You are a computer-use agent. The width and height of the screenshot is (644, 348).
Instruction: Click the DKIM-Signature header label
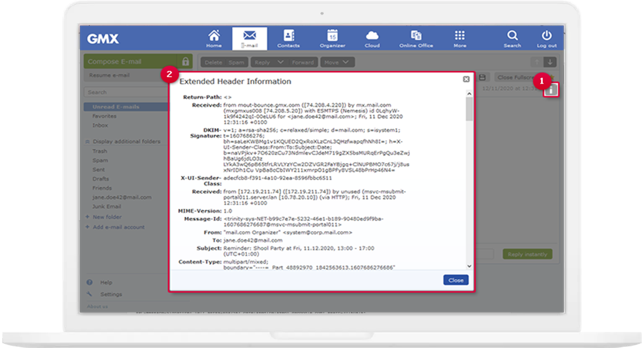click(205, 133)
